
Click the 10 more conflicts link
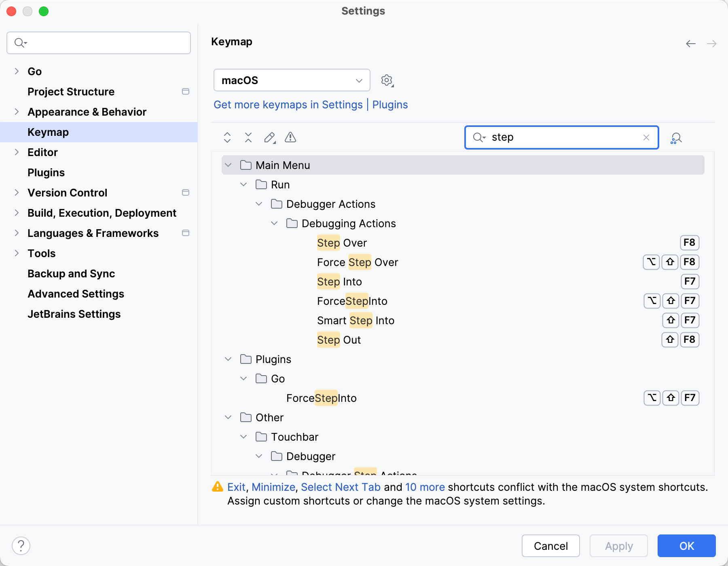coord(424,487)
